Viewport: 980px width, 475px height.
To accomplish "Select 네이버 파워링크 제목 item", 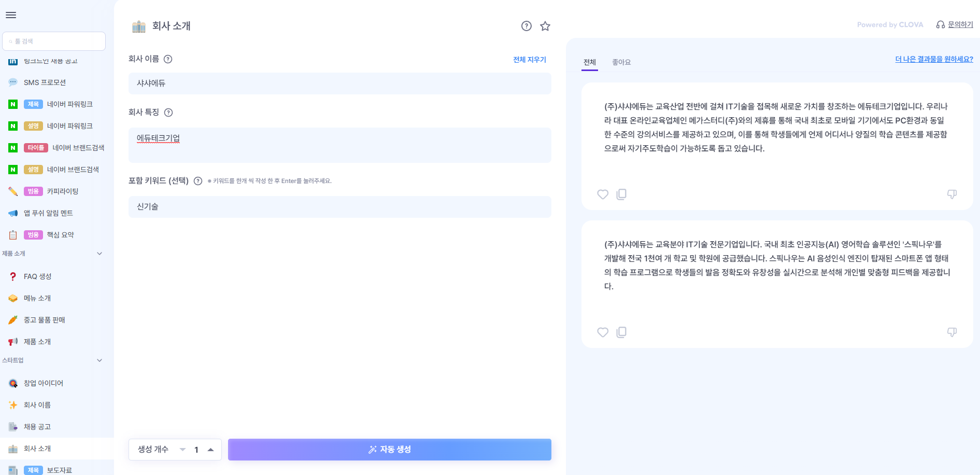I will coord(56,104).
